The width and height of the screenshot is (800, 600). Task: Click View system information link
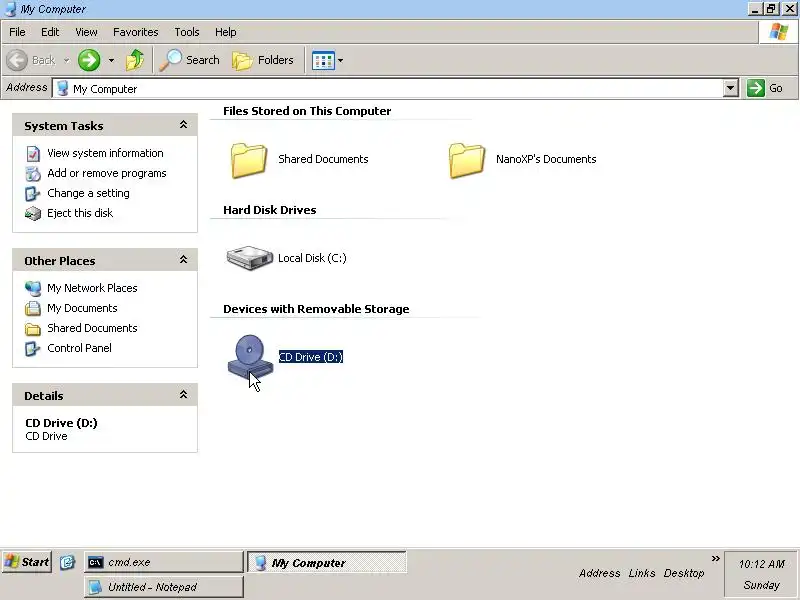(105, 153)
